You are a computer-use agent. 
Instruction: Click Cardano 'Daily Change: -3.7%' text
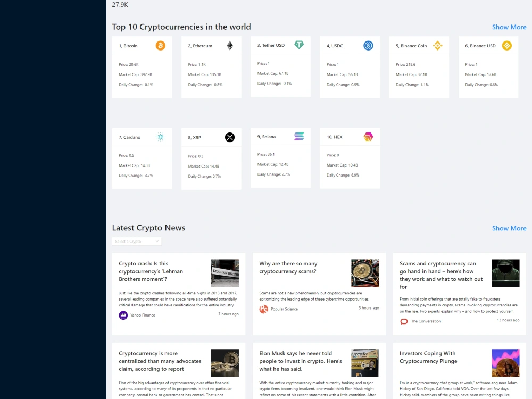point(136,176)
